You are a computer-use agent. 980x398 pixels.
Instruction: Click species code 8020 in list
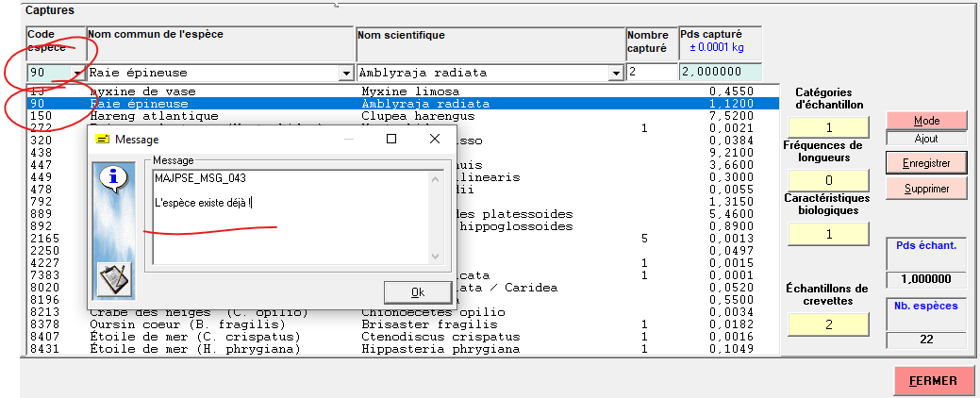click(44, 288)
